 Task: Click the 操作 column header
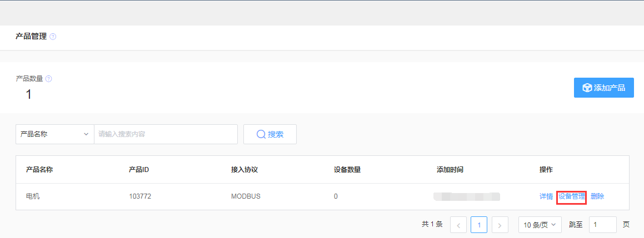pyautogui.click(x=546, y=169)
